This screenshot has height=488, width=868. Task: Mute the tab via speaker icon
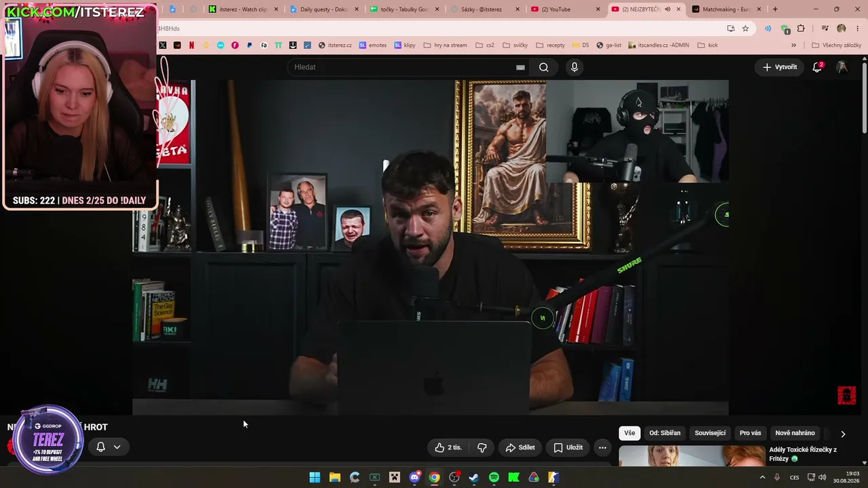tap(667, 9)
